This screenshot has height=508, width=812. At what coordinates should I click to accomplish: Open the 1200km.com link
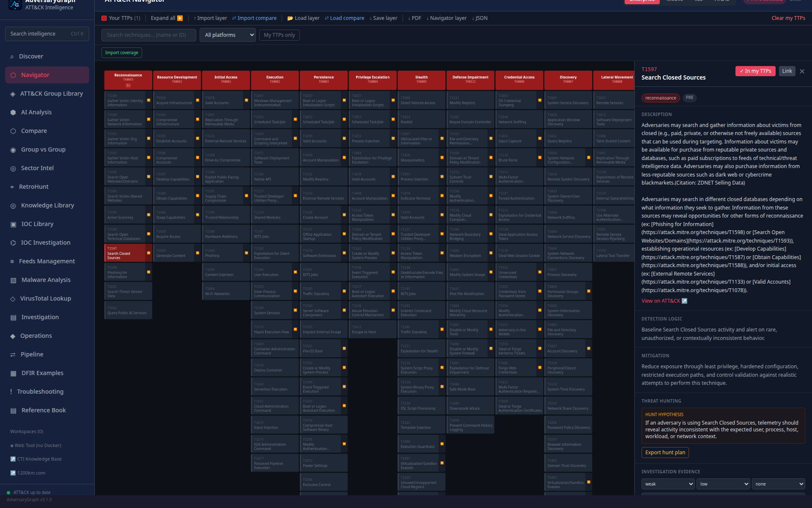[28, 473]
